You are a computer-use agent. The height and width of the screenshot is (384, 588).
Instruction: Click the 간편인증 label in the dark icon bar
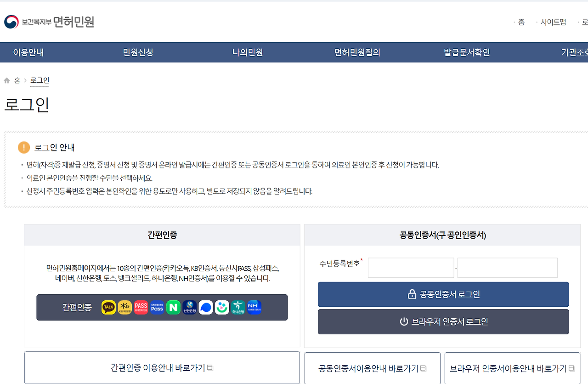pyautogui.click(x=77, y=308)
